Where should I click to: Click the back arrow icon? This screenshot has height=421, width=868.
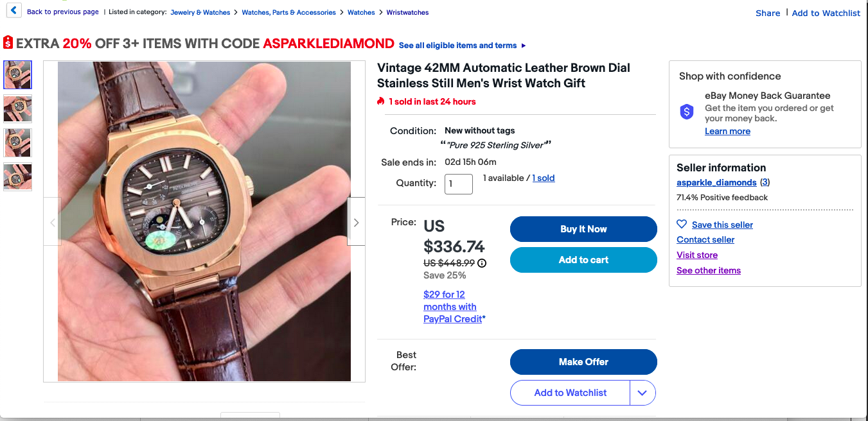click(x=13, y=12)
